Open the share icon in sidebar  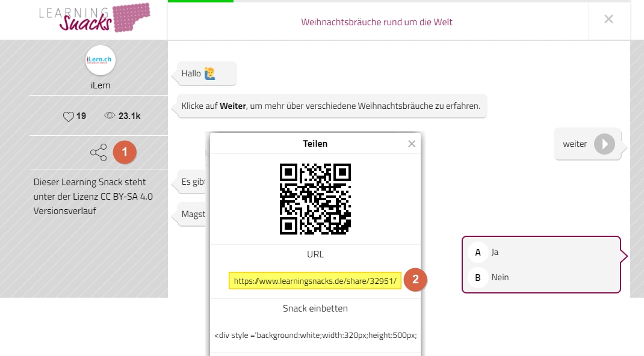pos(99,153)
